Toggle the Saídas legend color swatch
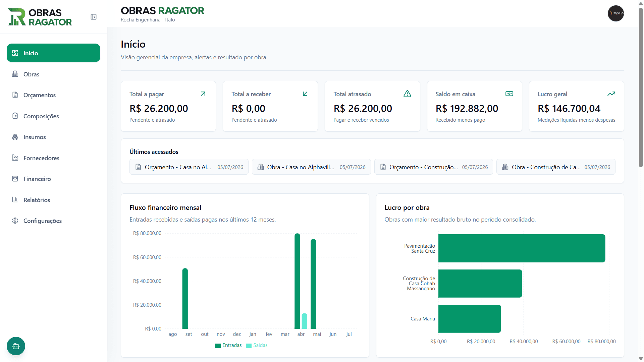 249,346
